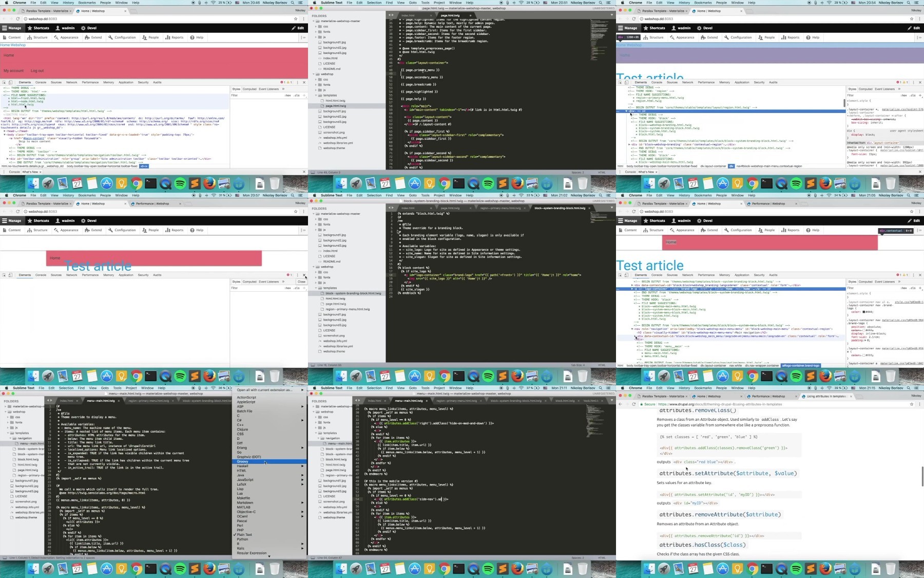Click the down arrow below Regular Expression syntax
The height and width of the screenshot is (578, 924).
point(269,556)
